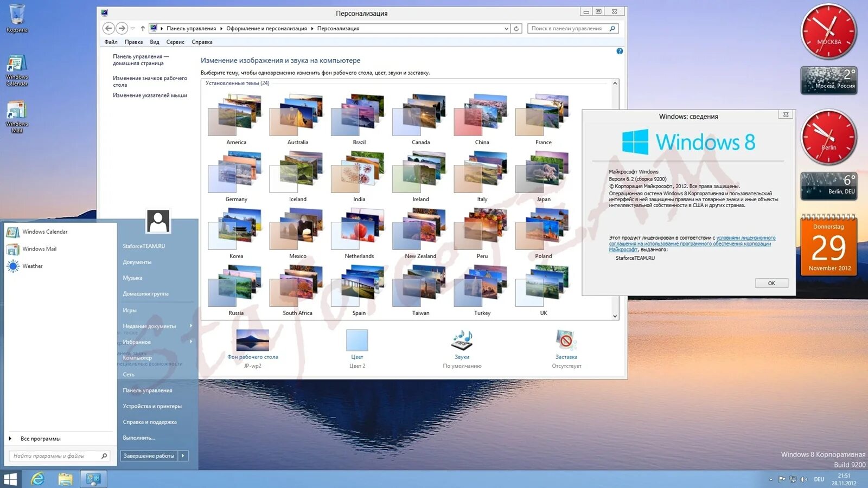Click OK in the Windows: сведения dialog
Screen dimensions: 868x488
[x=771, y=282]
